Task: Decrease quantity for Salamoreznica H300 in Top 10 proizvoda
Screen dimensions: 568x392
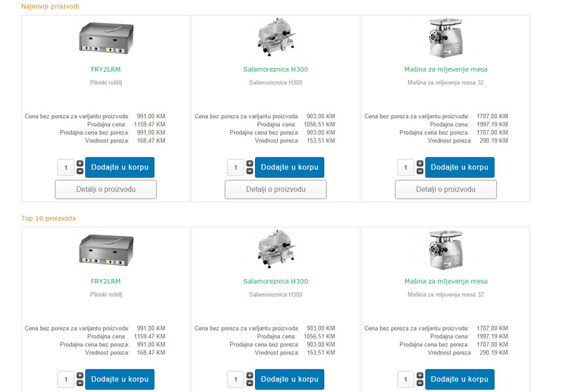Action: (x=250, y=384)
